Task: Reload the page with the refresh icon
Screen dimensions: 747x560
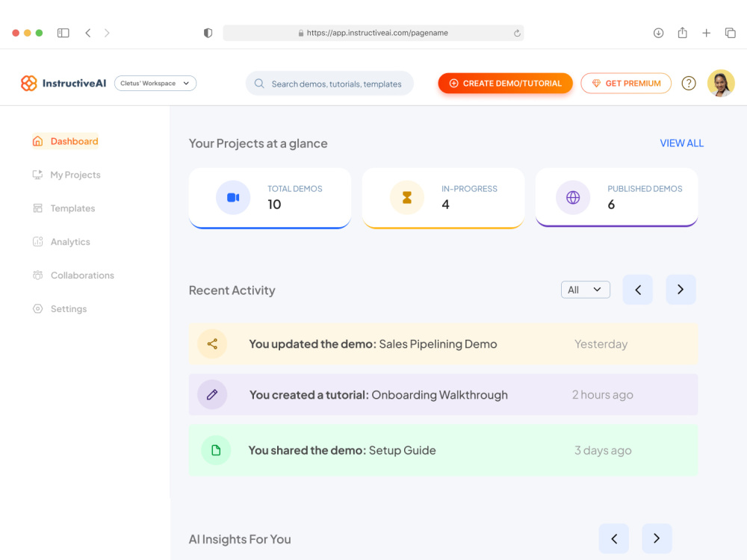Action: [517, 33]
